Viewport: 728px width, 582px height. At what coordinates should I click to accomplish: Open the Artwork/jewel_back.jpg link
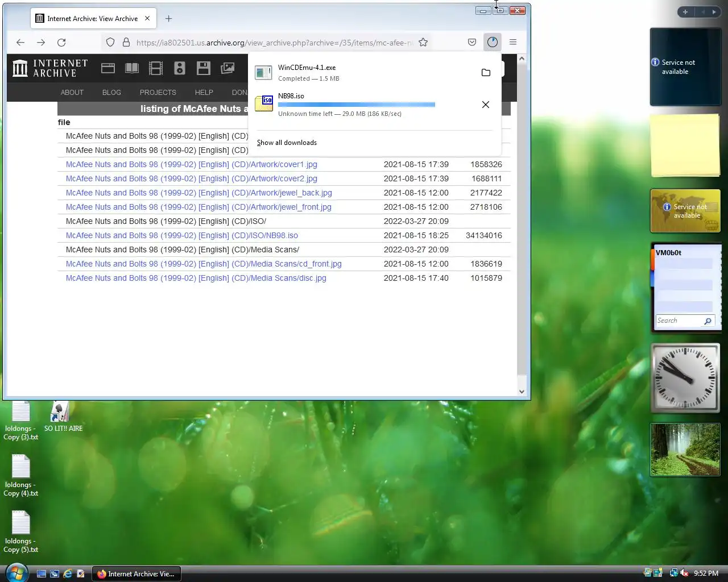(199, 193)
